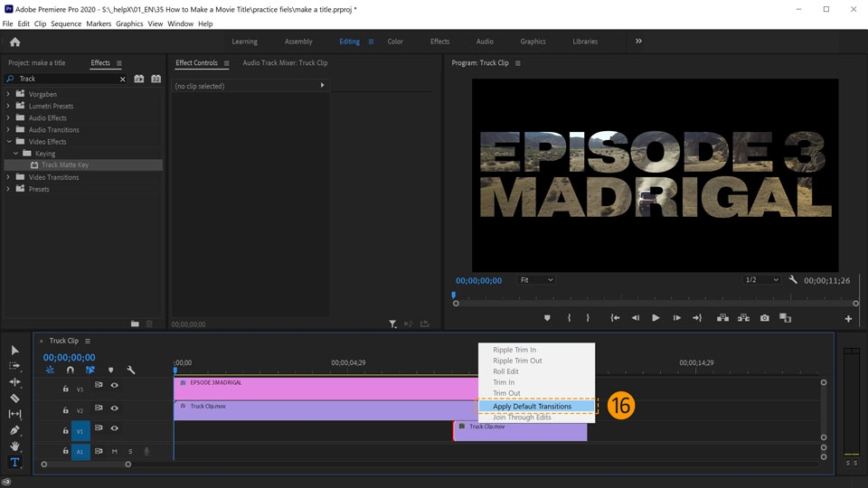868x488 pixels.
Task: Add marker in timeline header
Action: pyautogui.click(x=110, y=371)
